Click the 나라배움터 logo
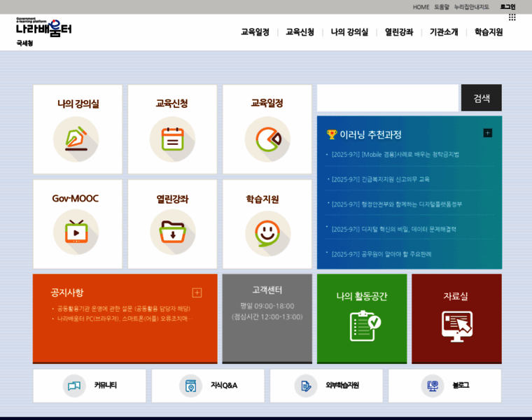Image resolution: width=532 pixels, height=420 pixels. pyautogui.click(x=44, y=28)
